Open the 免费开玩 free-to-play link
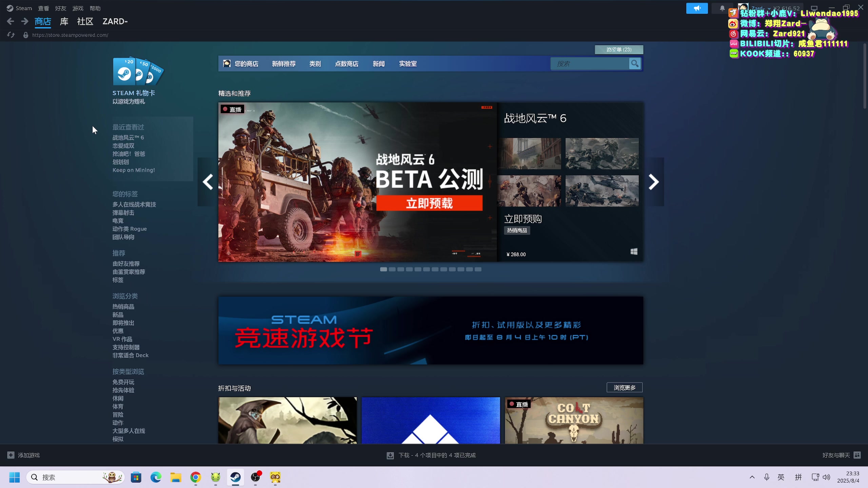The image size is (868, 488). [x=123, y=382]
